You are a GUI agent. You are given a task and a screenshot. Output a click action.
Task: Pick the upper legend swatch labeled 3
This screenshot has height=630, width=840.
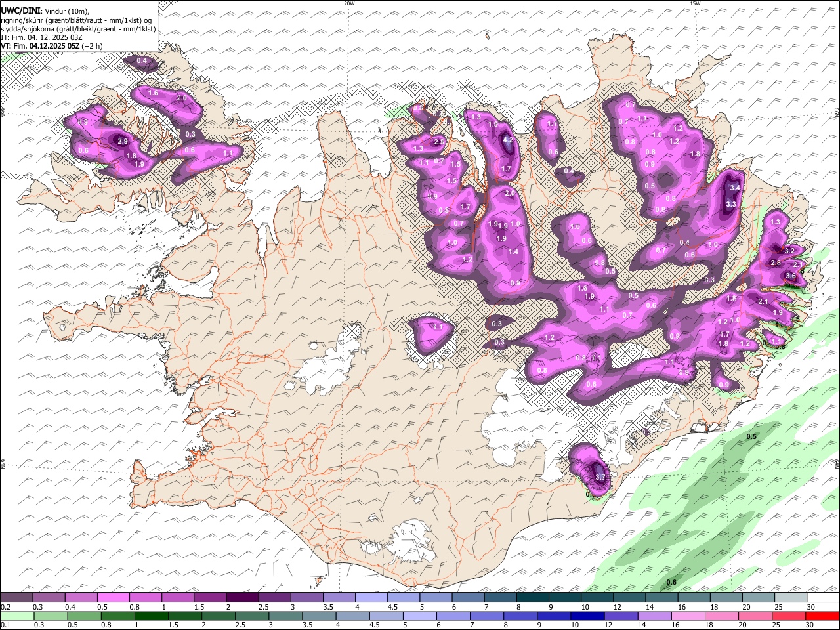point(306,598)
